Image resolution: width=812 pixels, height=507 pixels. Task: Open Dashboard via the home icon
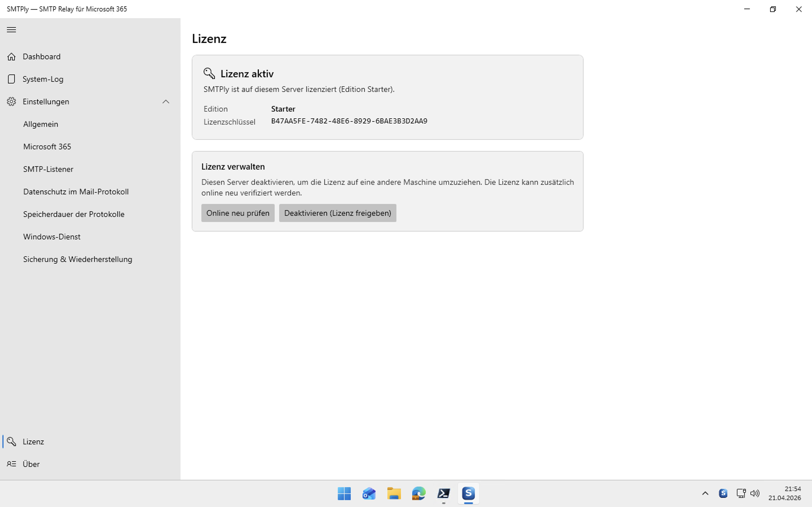coord(11,57)
